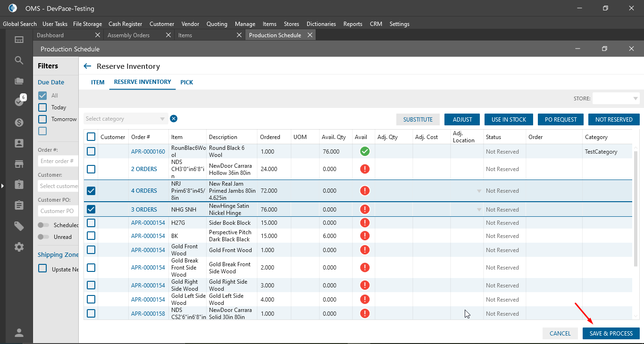Screen dimensions: 644x344
Task: Click the cash register dollar icon
Action: [19, 123]
